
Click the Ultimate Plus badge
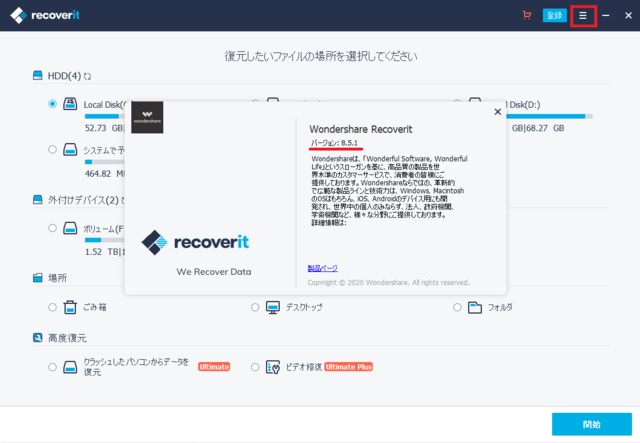[x=349, y=367]
